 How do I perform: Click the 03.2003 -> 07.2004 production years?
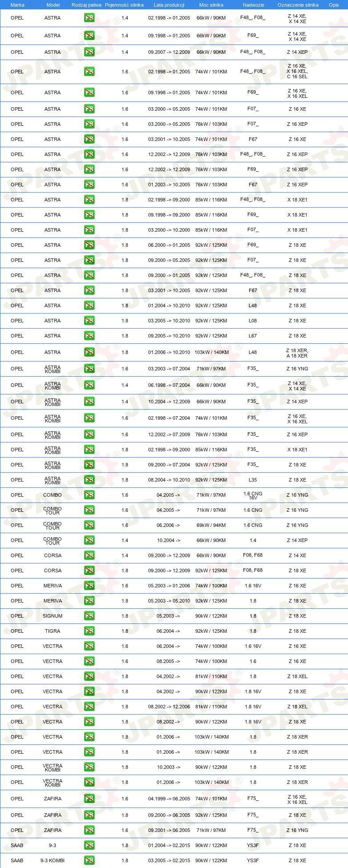(169, 369)
